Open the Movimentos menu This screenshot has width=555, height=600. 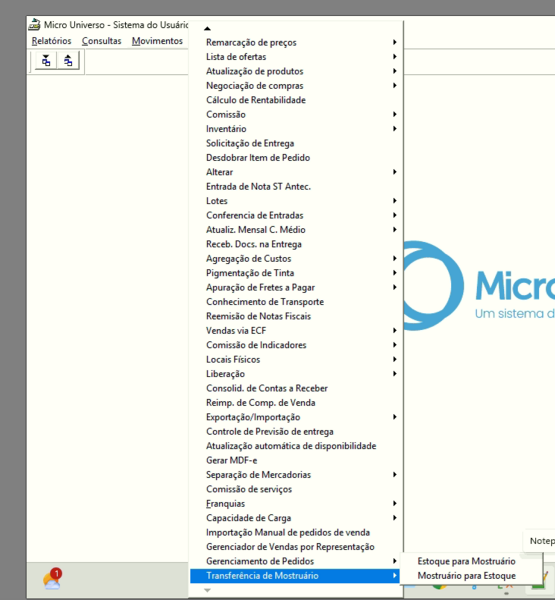[x=157, y=41]
